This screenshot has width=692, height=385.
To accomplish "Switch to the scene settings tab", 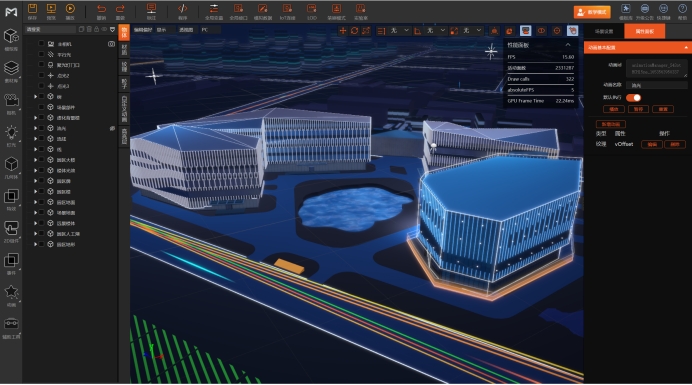I will (x=604, y=31).
